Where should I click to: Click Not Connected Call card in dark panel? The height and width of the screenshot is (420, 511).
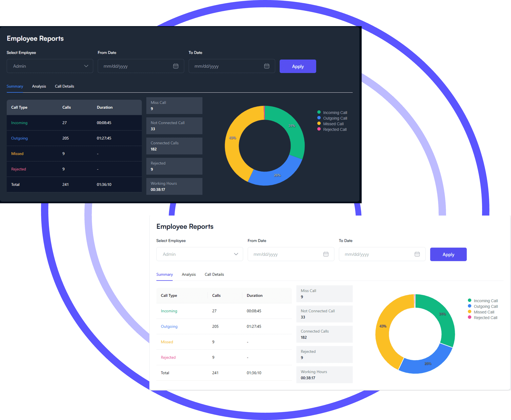174,126
